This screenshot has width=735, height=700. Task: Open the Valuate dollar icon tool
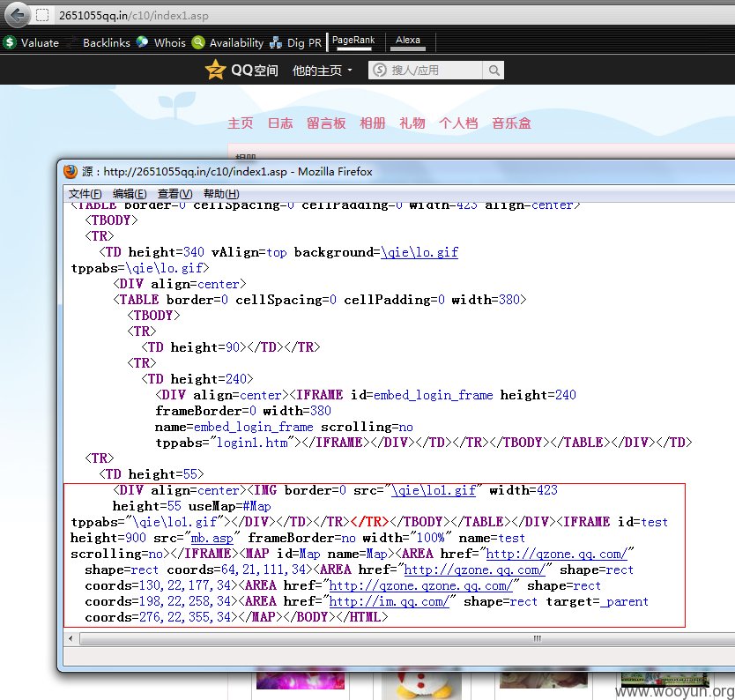(10, 42)
